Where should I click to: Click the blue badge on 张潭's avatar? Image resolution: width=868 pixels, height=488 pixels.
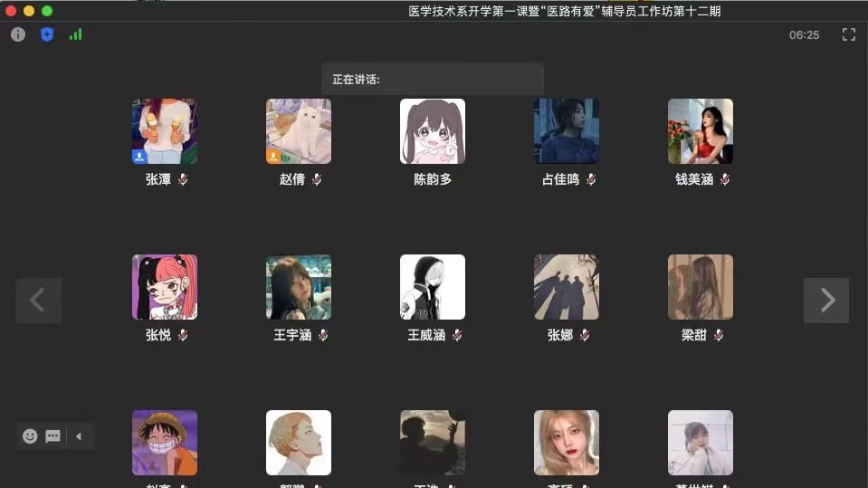click(x=140, y=156)
